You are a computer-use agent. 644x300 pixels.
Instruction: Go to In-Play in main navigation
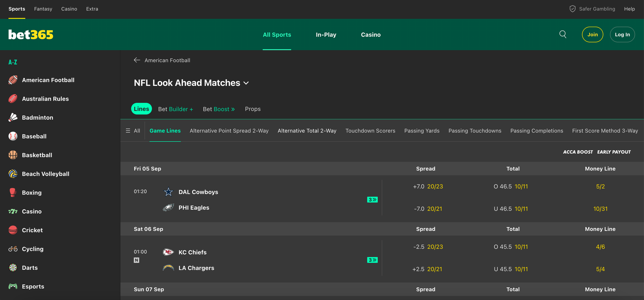tap(326, 35)
